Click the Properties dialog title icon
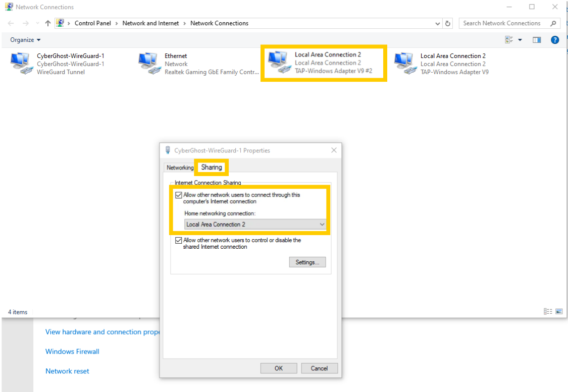The image size is (568, 392). pyautogui.click(x=168, y=150)
